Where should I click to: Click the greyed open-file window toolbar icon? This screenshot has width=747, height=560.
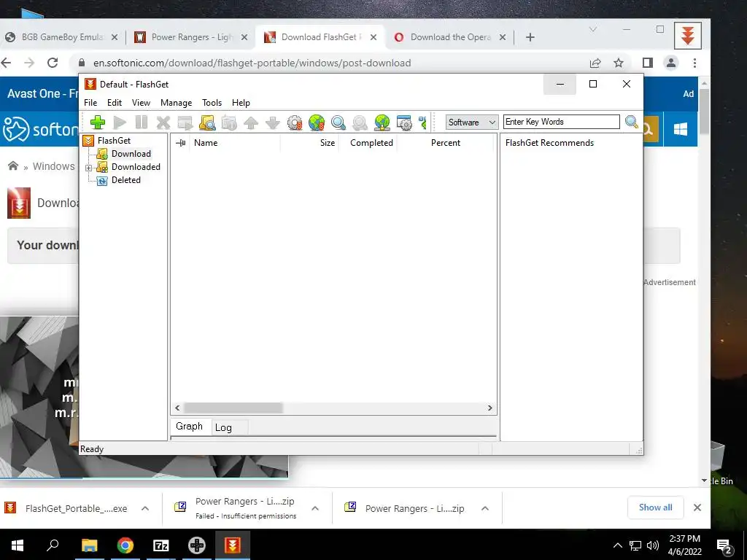185,122
